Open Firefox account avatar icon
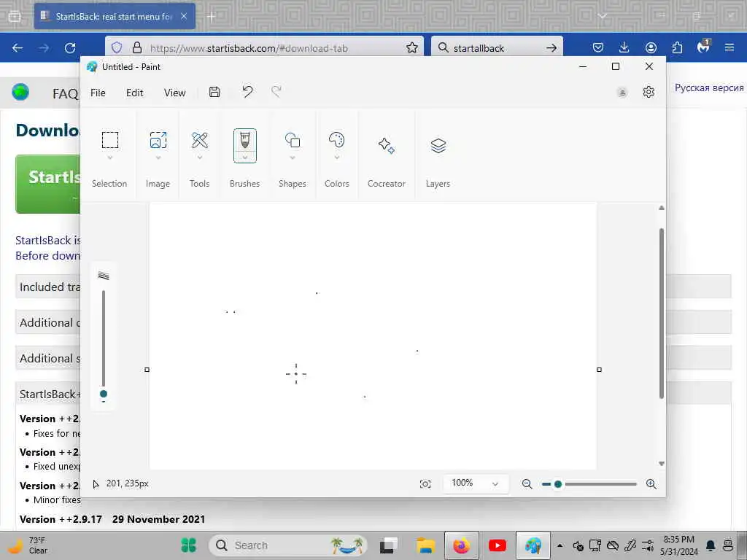This screenshot has height=560, width=747. [x=651, y=47]
